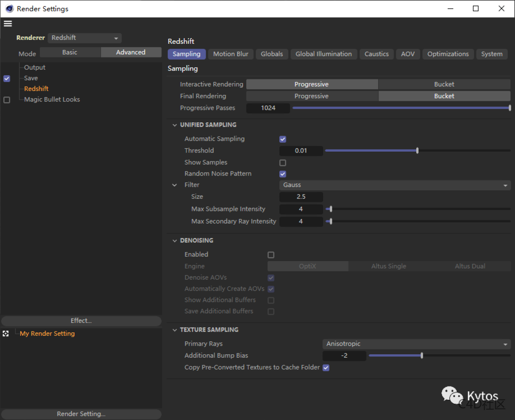Set Interactive Rendering to Bucket
The width and height of the screenshot is (515, 420).
[x=444, y=84]
